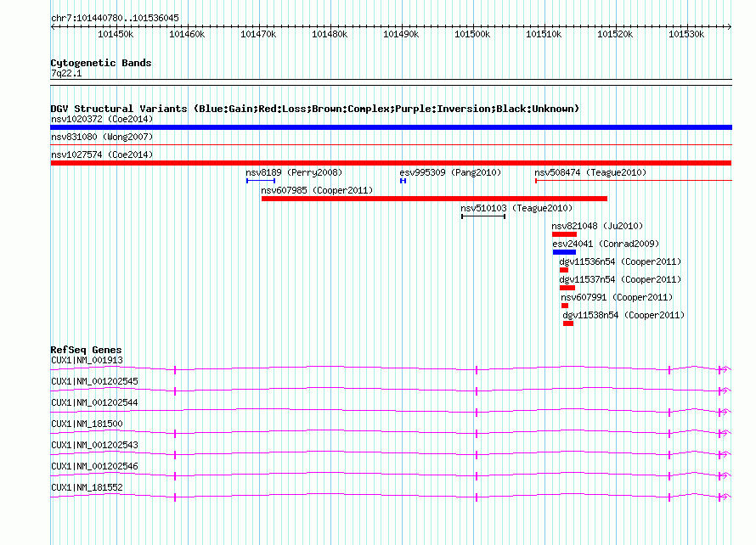Click the Cytogenetic Bands track title
This screenshot has height=545, width=756.
coord(101,63)
